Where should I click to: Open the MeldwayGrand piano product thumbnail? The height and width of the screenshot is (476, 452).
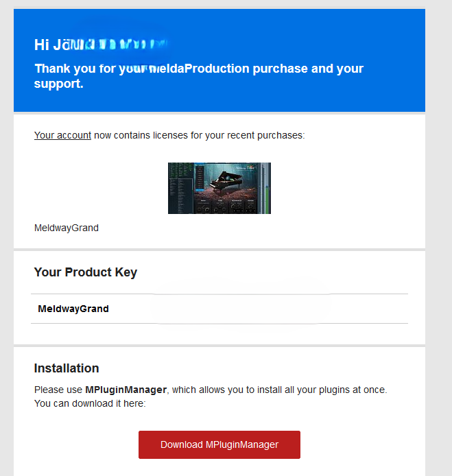pyautogui.click(x=219, y=188)
